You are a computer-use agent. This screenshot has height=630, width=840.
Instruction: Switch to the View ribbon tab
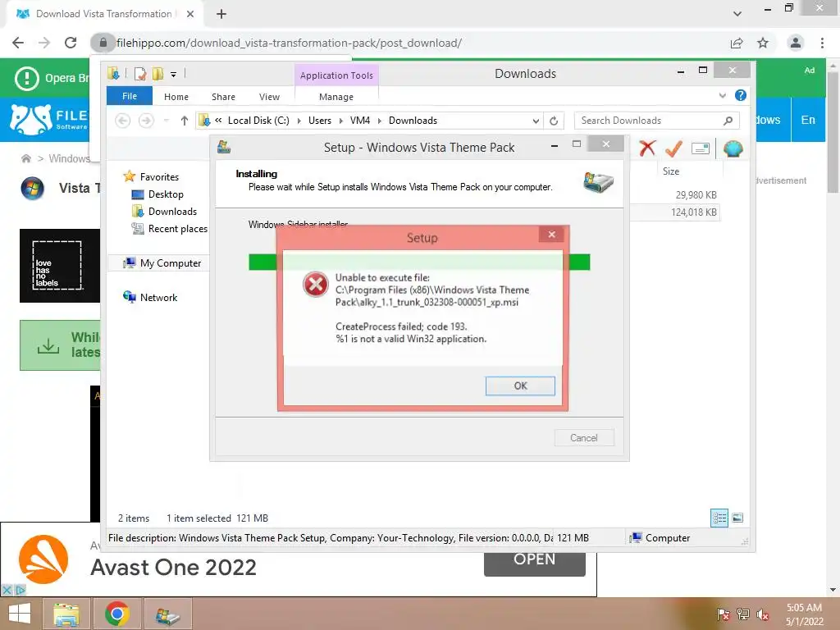(269, 97)
